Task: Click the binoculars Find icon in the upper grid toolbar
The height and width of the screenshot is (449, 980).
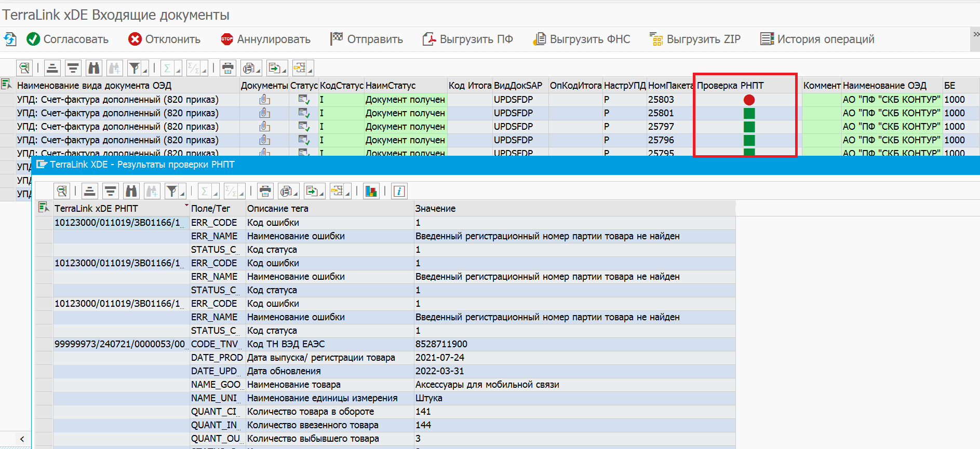Action: (94, 68)
